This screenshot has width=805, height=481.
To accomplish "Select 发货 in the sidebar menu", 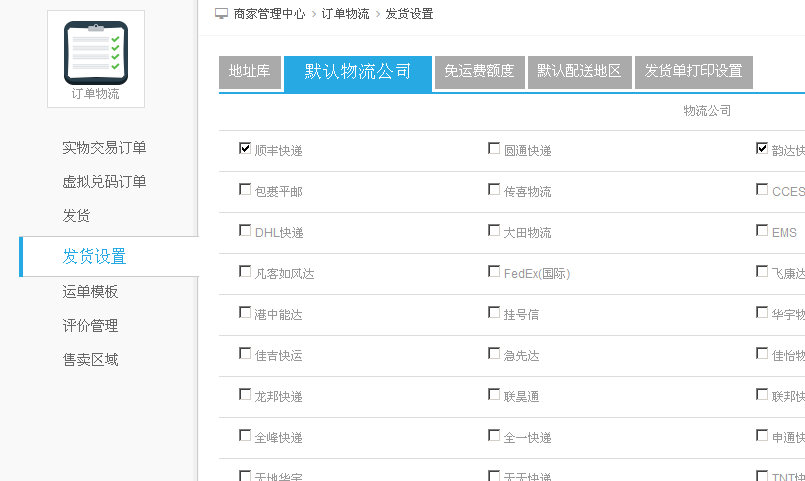I will coord(76,216).
